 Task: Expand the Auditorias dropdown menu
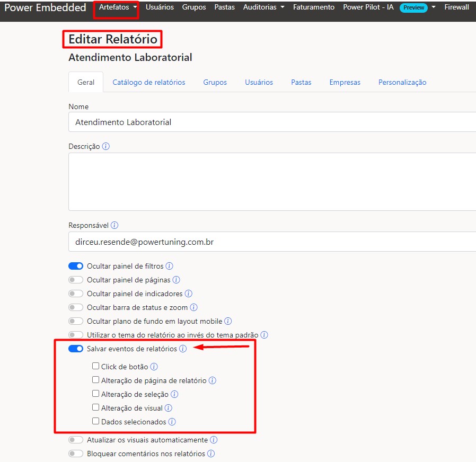click(263, 7)
